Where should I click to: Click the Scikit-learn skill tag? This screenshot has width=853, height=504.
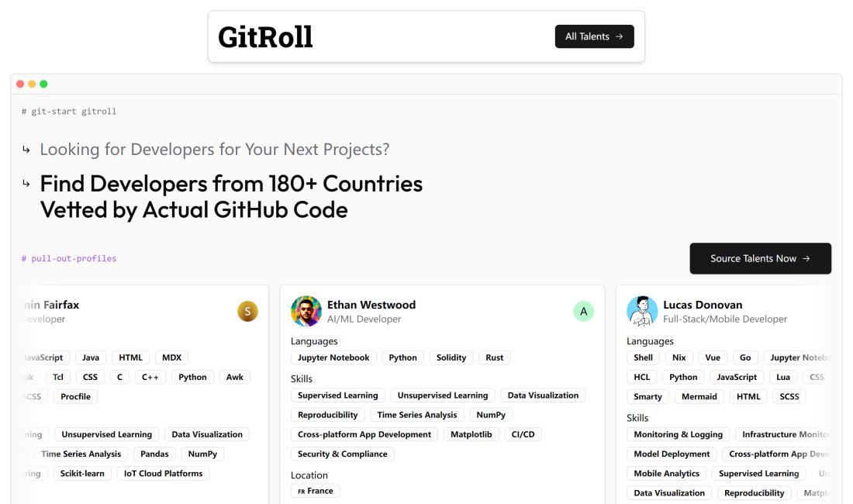click(82, 474)
